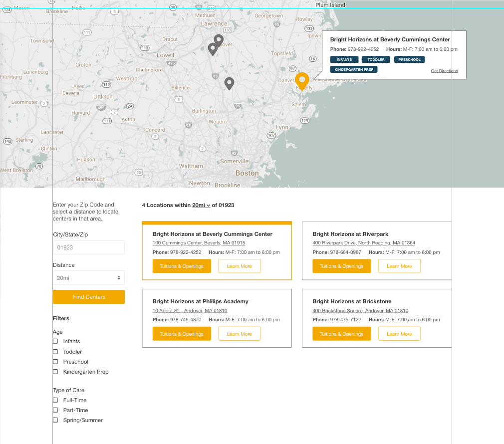Click the Lawrence label on the map
This screenshot has width=504, height=444.
pyautogui.click(x=214, y=23)
